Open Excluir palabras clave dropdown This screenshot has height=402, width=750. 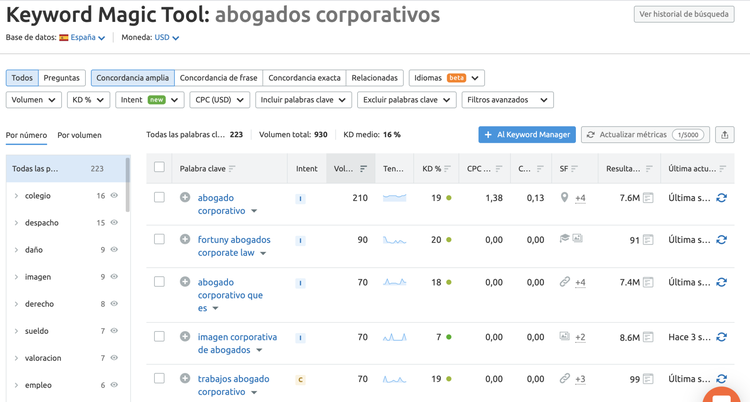pos(407,100)
